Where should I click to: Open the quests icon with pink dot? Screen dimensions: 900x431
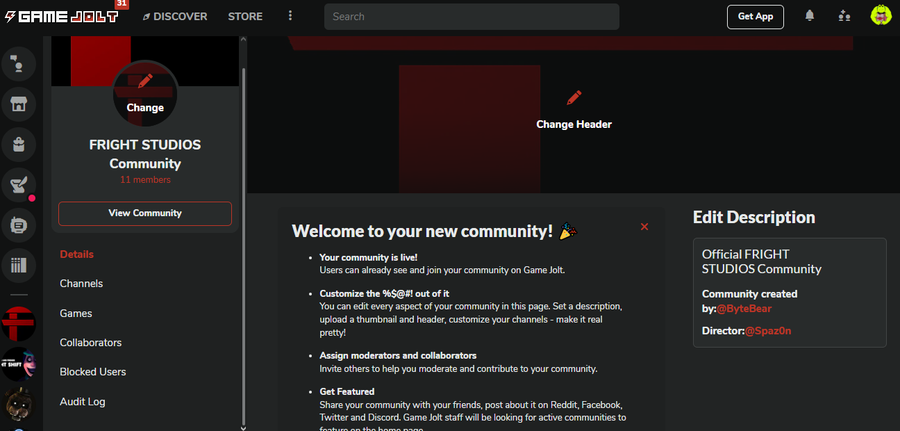tap(19, 185)
